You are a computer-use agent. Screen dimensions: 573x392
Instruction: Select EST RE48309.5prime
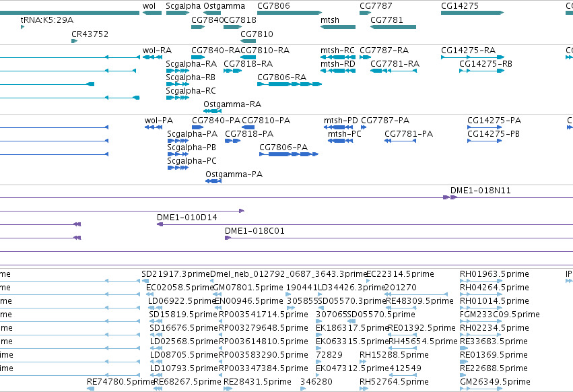point(419,301)
